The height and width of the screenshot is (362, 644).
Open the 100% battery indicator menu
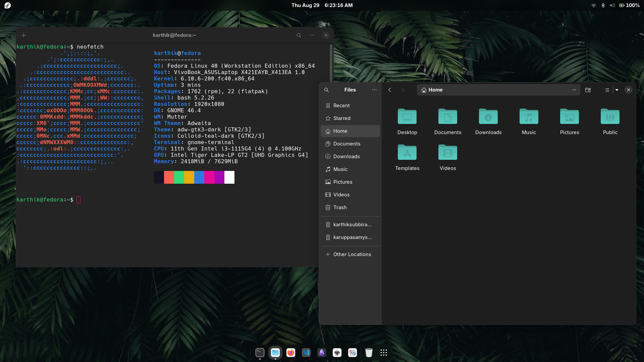[629, 5]
